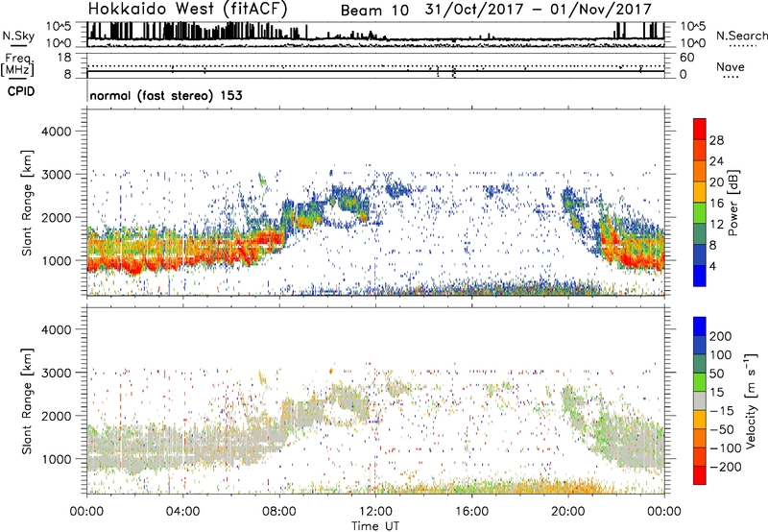Click the gray velocity scatter band near 02:00

(x=134, y=448)
